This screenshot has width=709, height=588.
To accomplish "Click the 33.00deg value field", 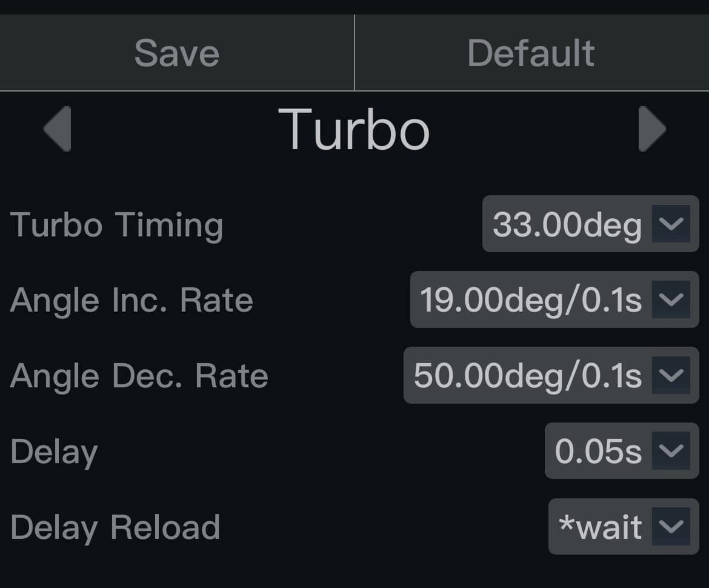I will coord(567,224).
